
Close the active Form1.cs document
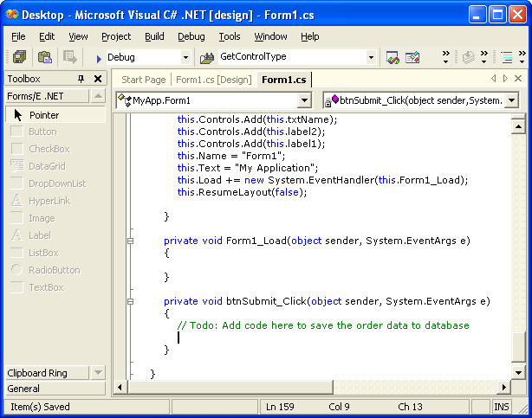coord(518,79)
